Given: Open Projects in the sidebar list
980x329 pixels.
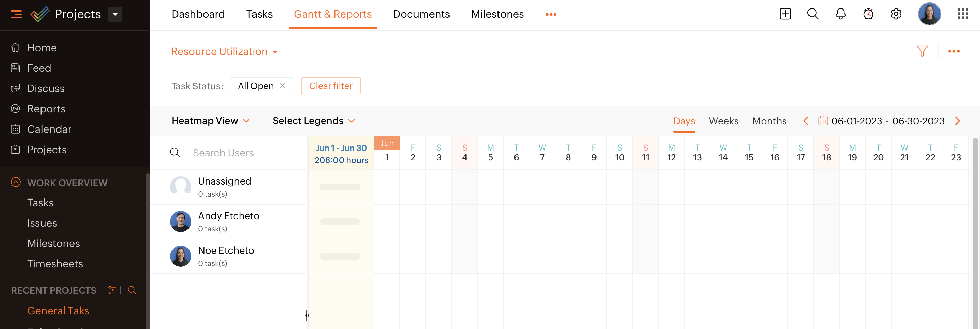Looking at the screenshot, I should 47,150.
